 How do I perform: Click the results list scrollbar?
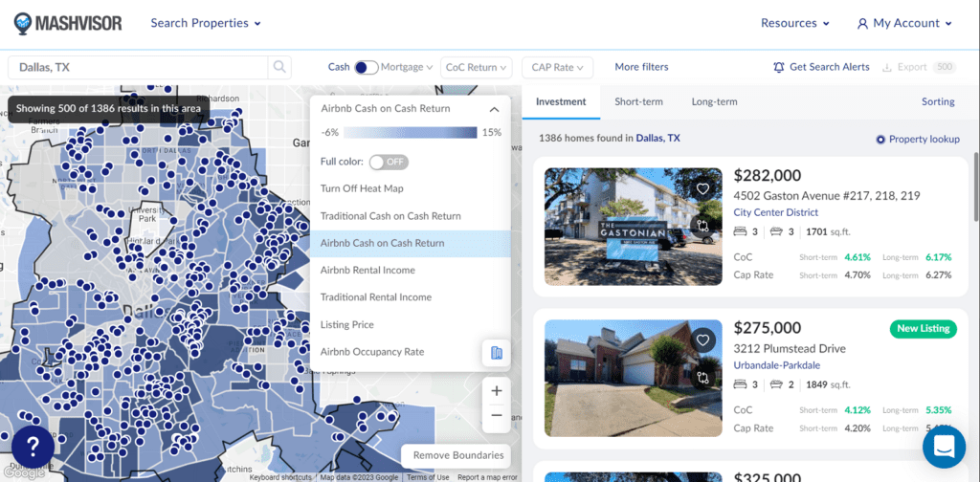coord(976,186)
